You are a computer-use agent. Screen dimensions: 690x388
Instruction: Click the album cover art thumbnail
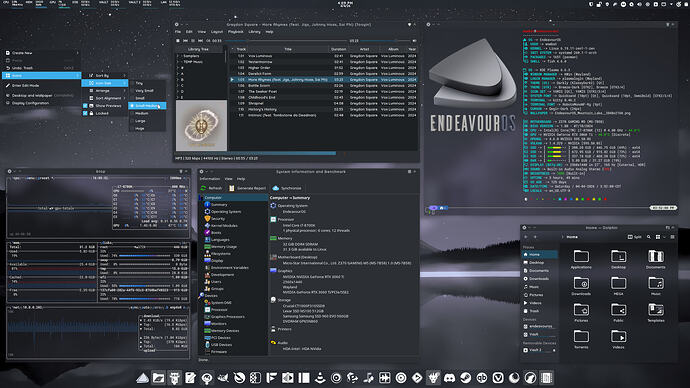click(x=202, y=125)
